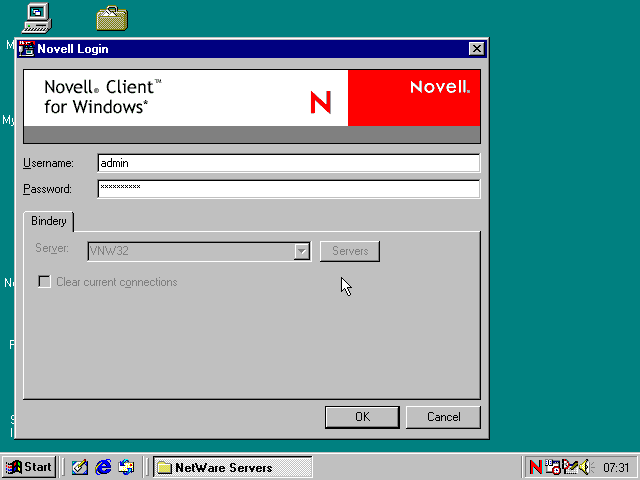Click the Password input field
Viewport: 640px width, 480px height.
pos(289,189)
